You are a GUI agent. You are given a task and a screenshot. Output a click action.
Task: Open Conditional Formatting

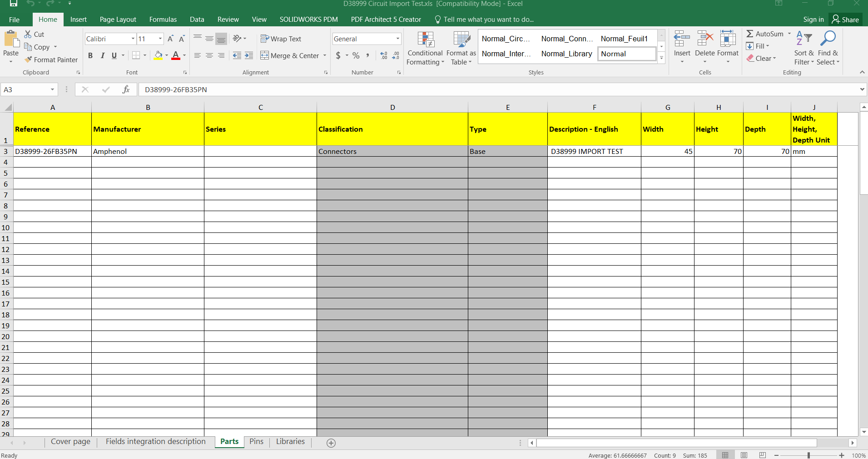click(425, 49)
